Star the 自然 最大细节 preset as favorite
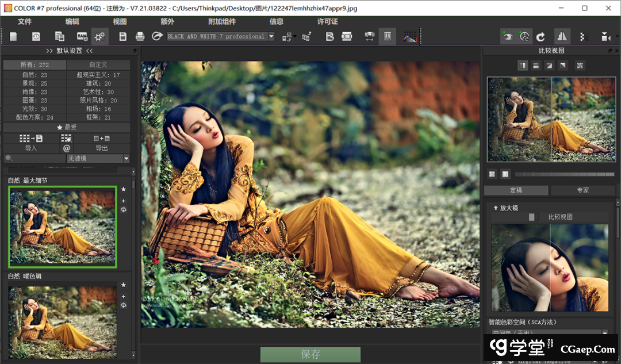 click(123, 189)
